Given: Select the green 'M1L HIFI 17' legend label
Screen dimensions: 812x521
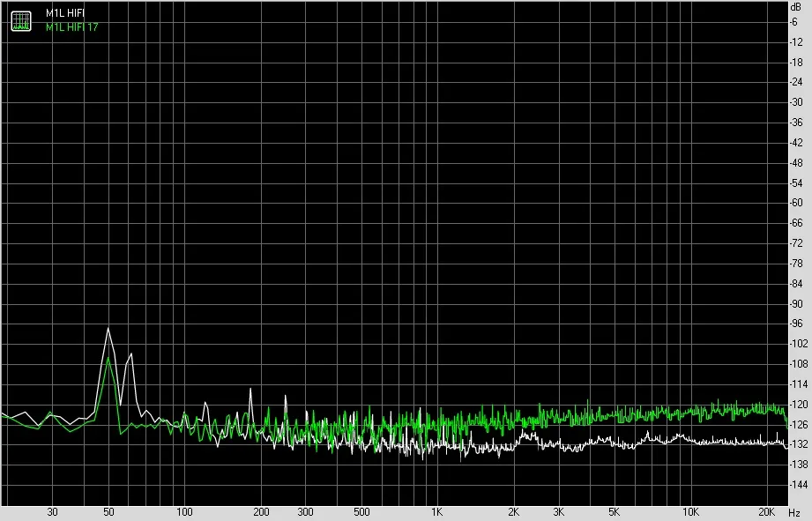Looking at the screenshot, I should pyautogui.click(x=71, y=27).
